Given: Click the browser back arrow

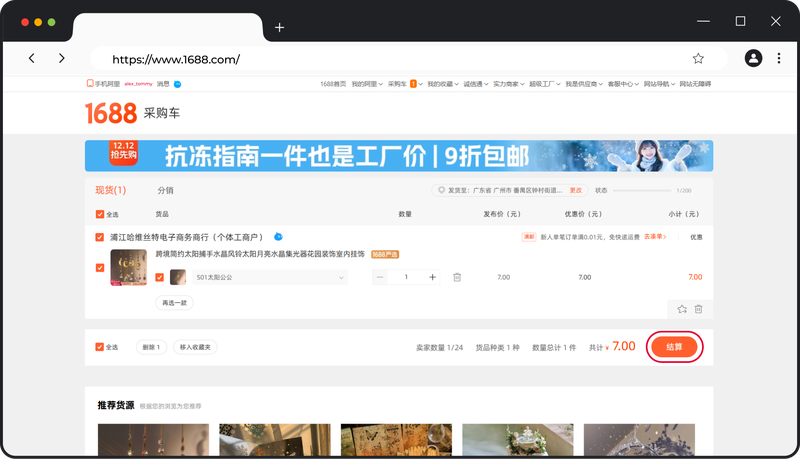Looking at the screenshot, I should point(32,59).
